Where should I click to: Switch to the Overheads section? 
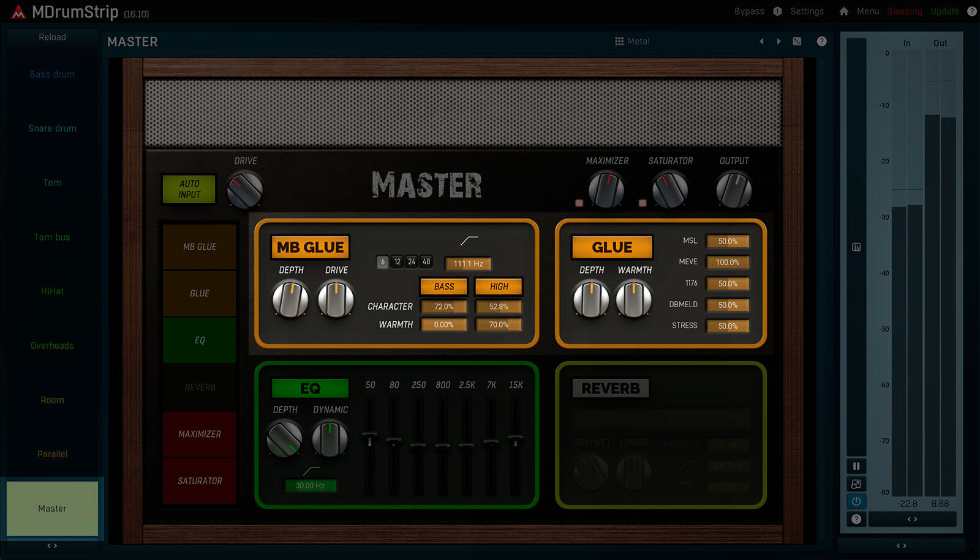[52, 346]
